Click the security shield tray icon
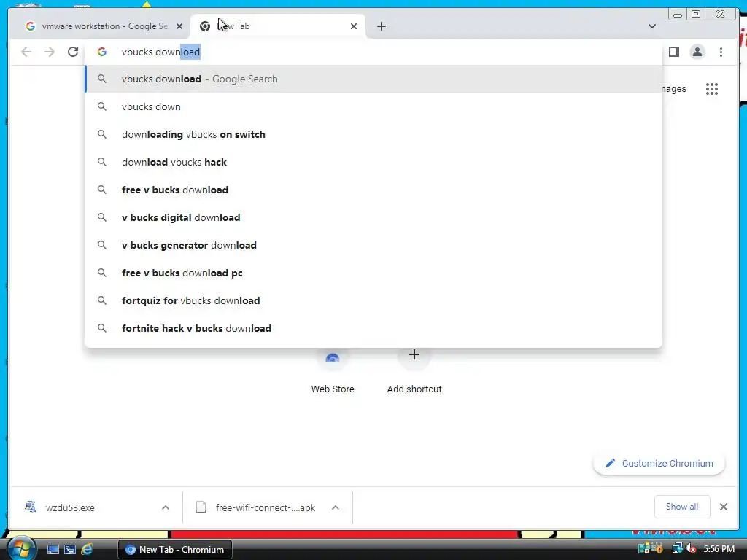This screenshot has width=747, height=560. 657,548
